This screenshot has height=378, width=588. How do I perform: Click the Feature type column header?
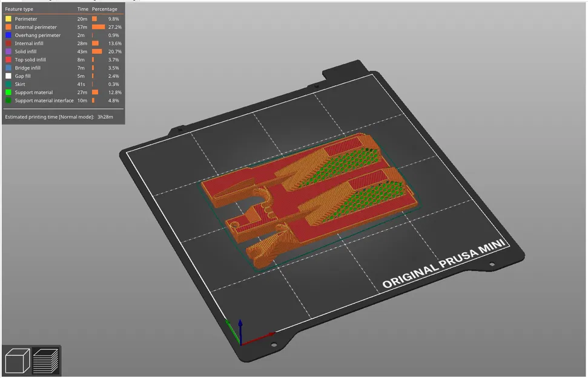coord(19,8)
